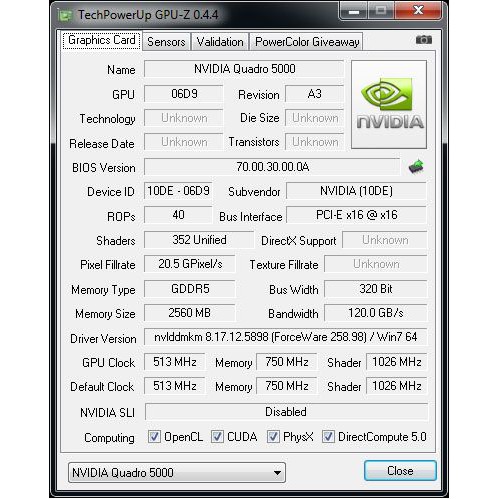Click the Subvendor field NVIDIA (10DE)
Screen dimensions: 499x499
coord(356,191)
